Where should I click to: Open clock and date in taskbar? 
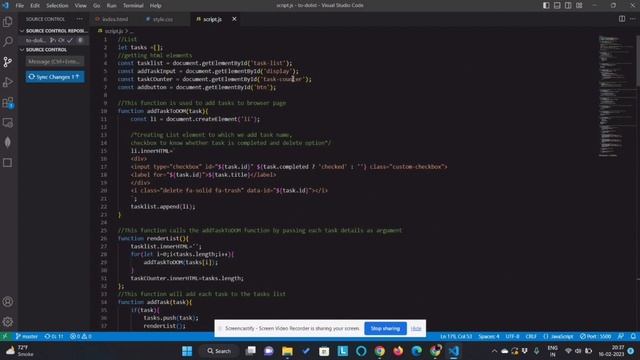pos(612,351)
